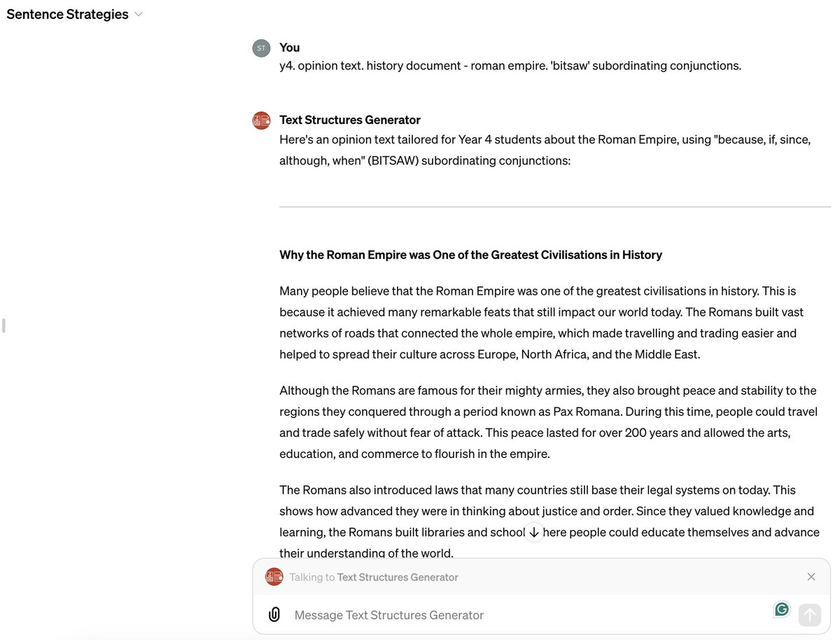Click the GPT icon in Talking to bar
The width and height of the screenshot is (840, 640).
274,577
